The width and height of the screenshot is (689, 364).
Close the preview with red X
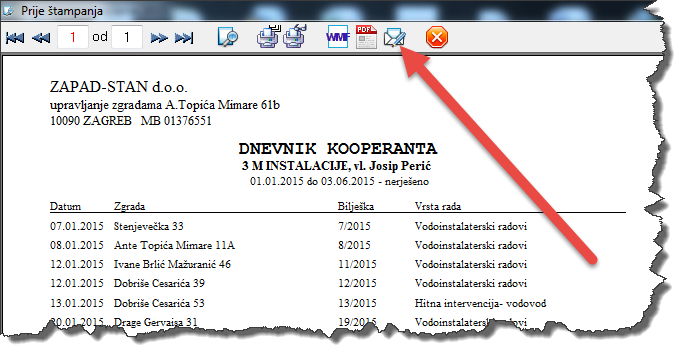pyautogui.click(x=437, y=37)
